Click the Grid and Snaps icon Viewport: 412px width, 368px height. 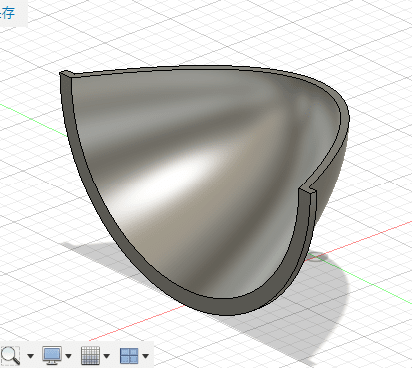point(90,355)
